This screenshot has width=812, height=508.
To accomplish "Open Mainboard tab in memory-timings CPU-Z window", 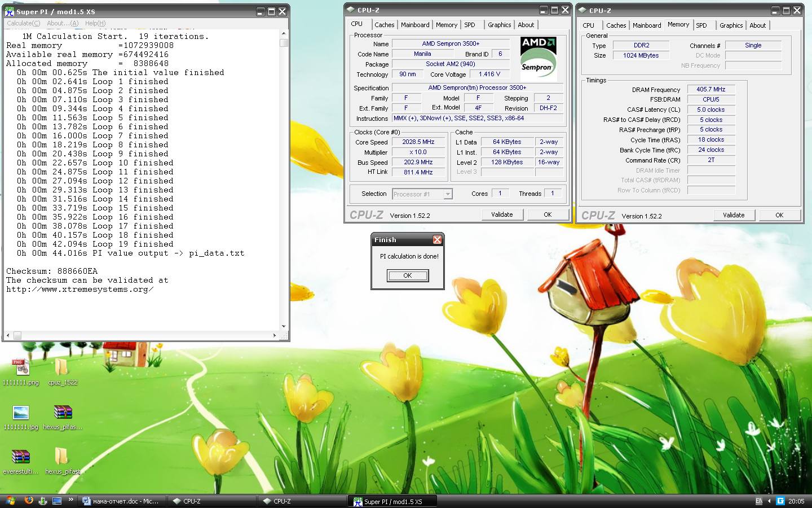I will pos(647,25).
